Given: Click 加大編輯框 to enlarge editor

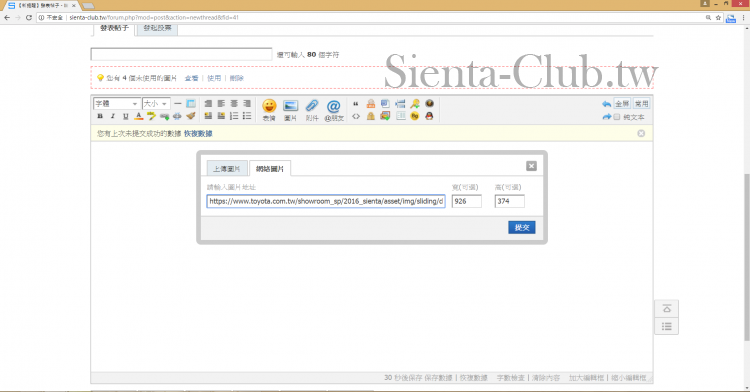Looking at the screenshot, I should point(586,378).
